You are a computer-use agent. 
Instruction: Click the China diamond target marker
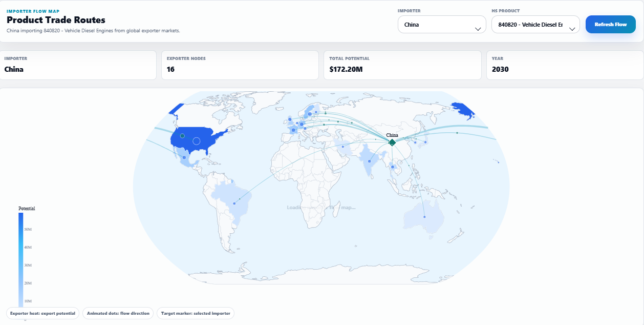[x=392, y=143]
